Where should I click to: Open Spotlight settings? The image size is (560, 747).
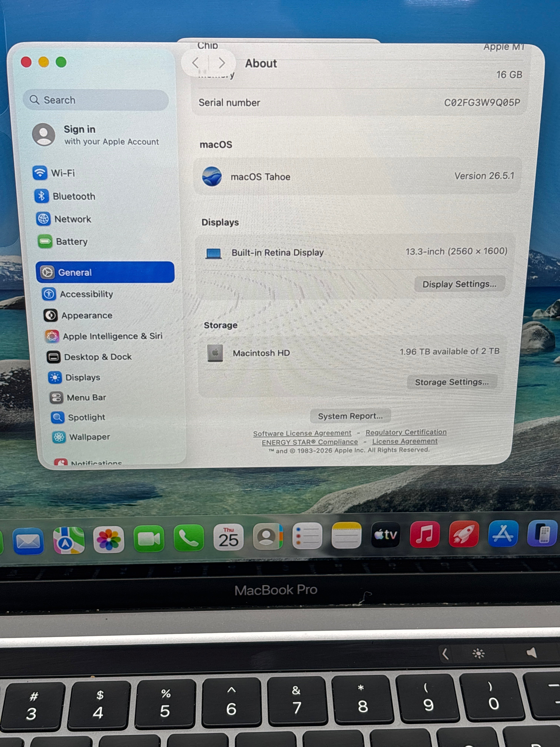(78, 417)
